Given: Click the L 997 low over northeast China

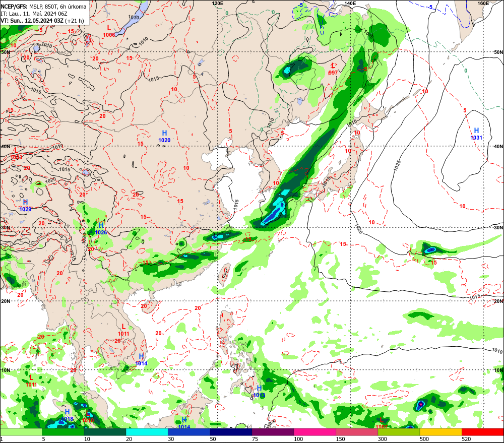Looking at the screenshot, I should 333,69.
